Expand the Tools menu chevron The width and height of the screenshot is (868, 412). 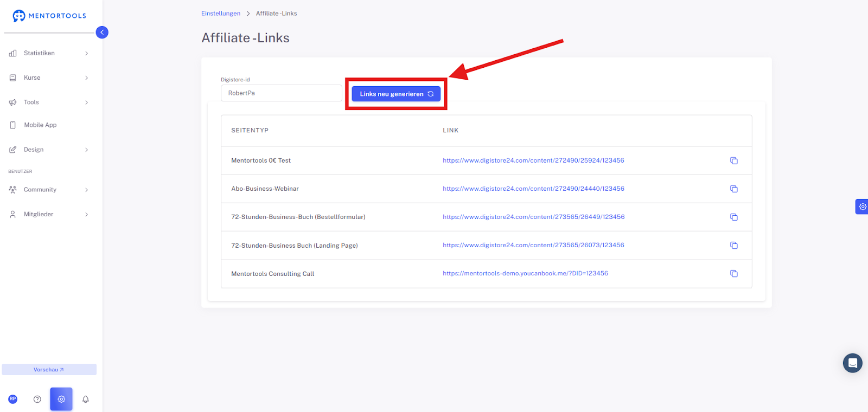tap(86, 102)
